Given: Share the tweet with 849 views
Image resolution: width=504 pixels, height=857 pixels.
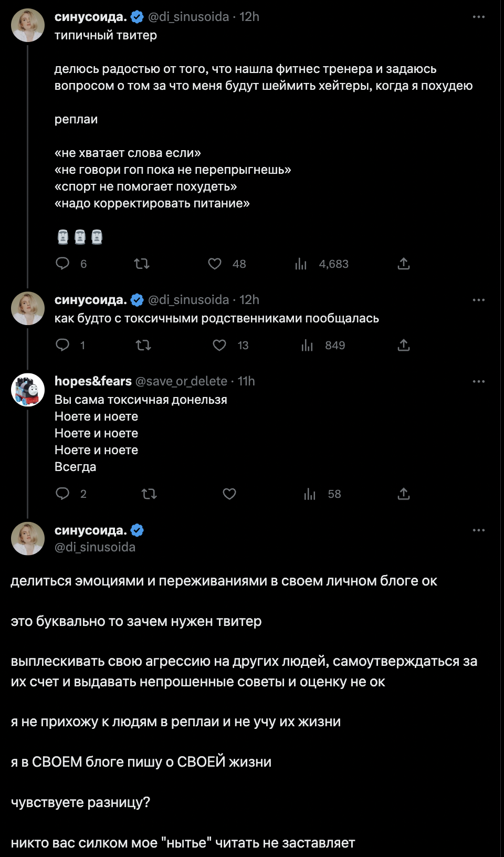Looking at the screenshot, I should (x=403, y=345).
